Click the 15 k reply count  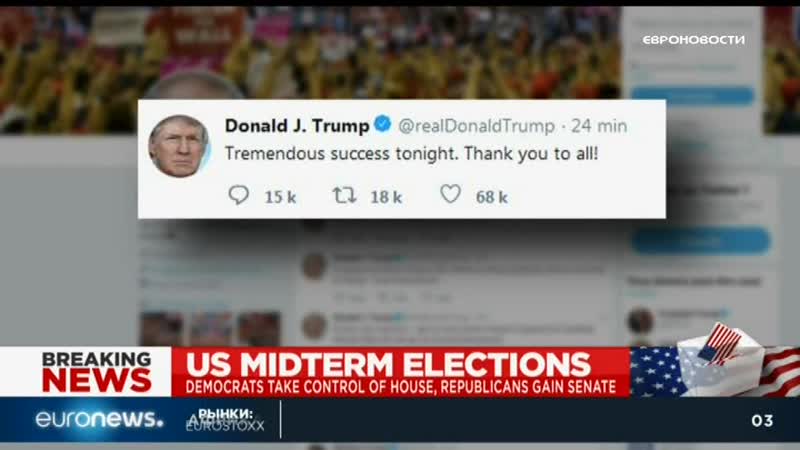(x=280, y=197)
